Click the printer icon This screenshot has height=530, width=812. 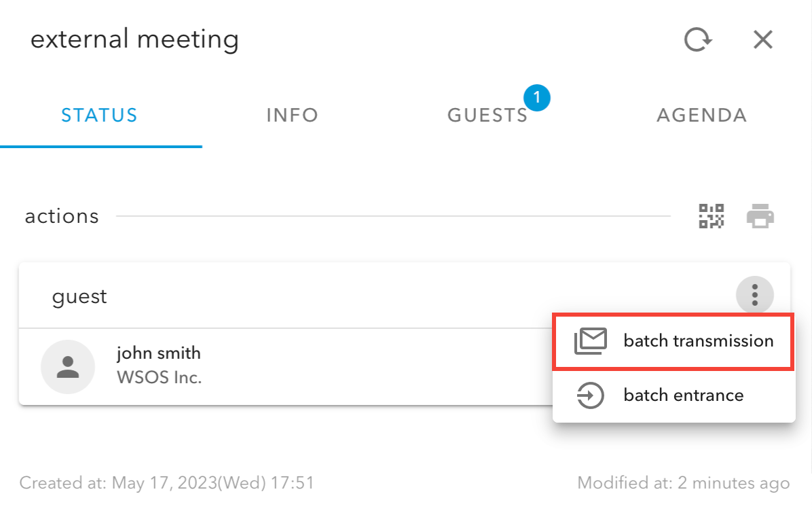point(760,216)
